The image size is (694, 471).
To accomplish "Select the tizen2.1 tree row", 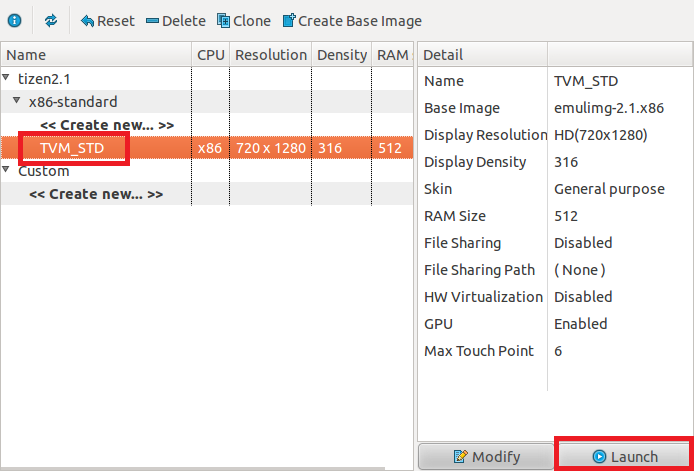I will point(207,79).
